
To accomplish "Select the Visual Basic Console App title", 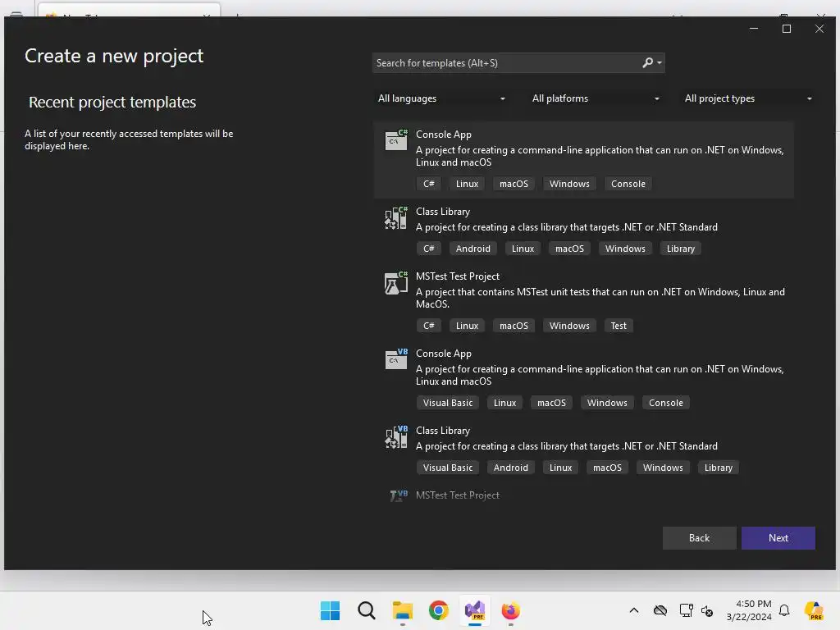I will [444, 354].
